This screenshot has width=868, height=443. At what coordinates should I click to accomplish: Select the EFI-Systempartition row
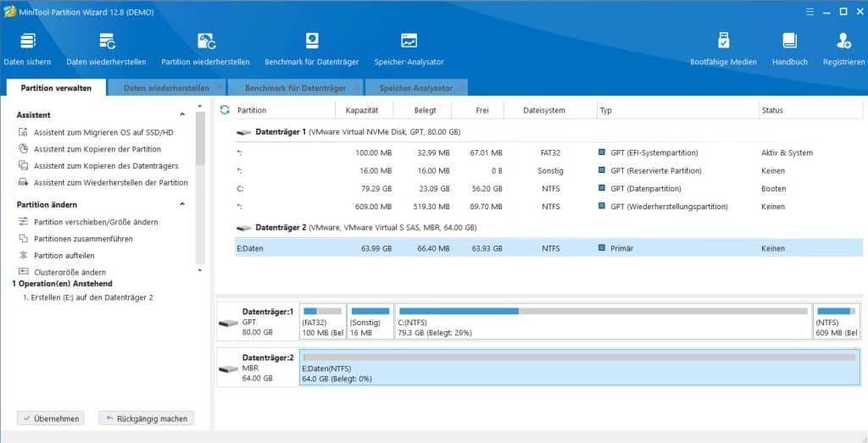coord(548,152)
